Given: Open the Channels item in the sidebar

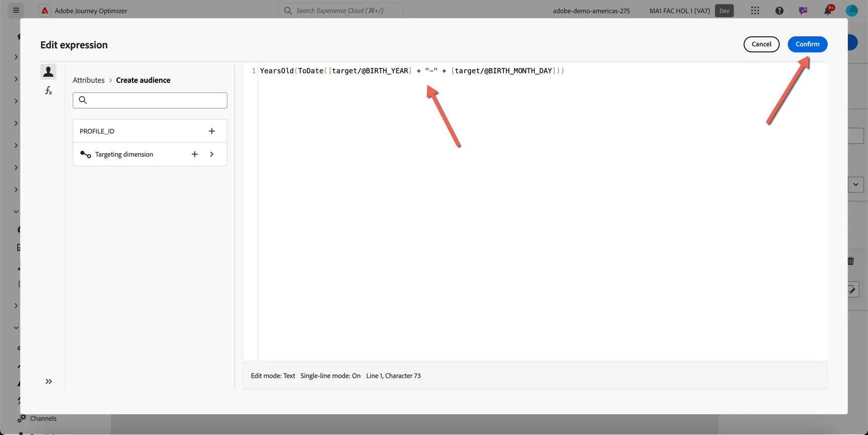Looking at the screenshot, I should click(43, 418).
